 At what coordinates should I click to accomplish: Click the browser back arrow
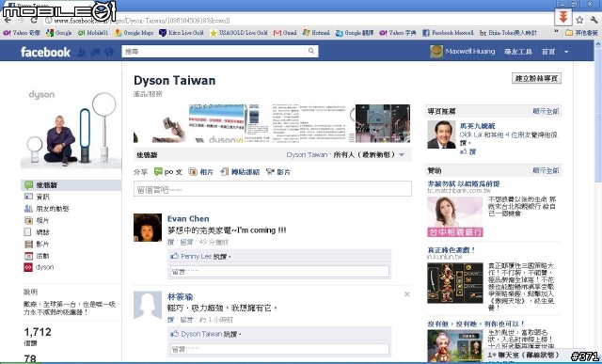click(8, 21)
